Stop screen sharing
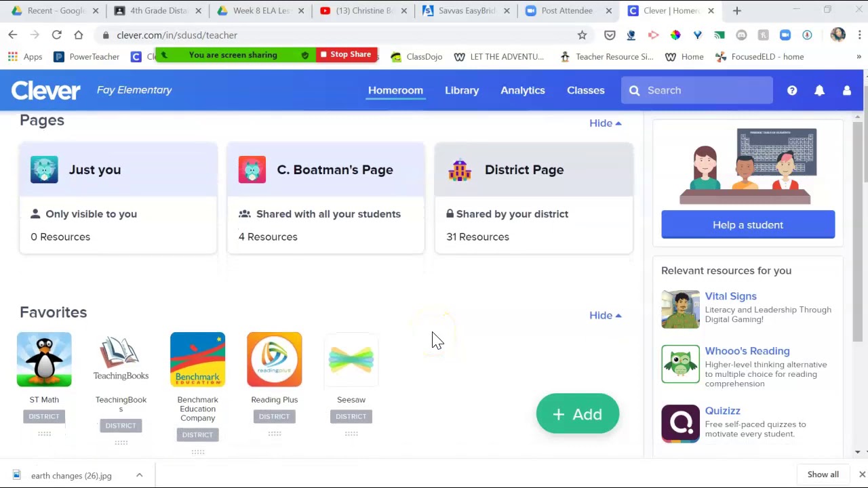The height and width of the screenshot is (488, 868). [x=346, y=54]
